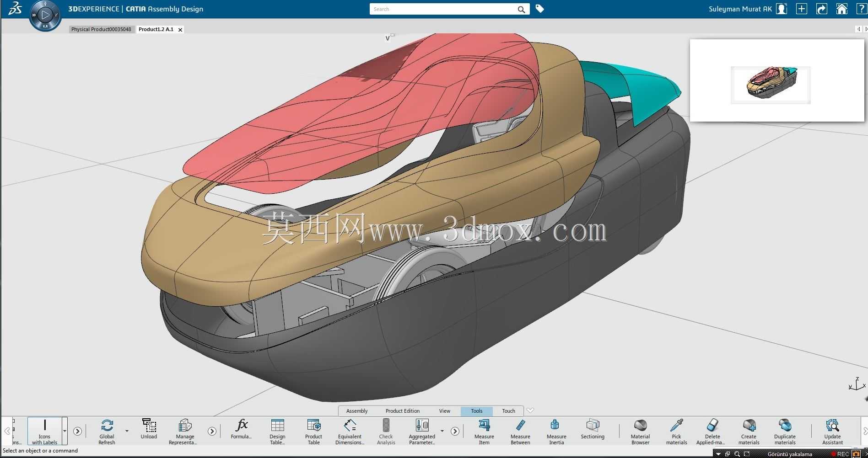Viewport: 868px width, 458px height.
Task: Click Duplicate materials tool
Action: tap(785, 431)
